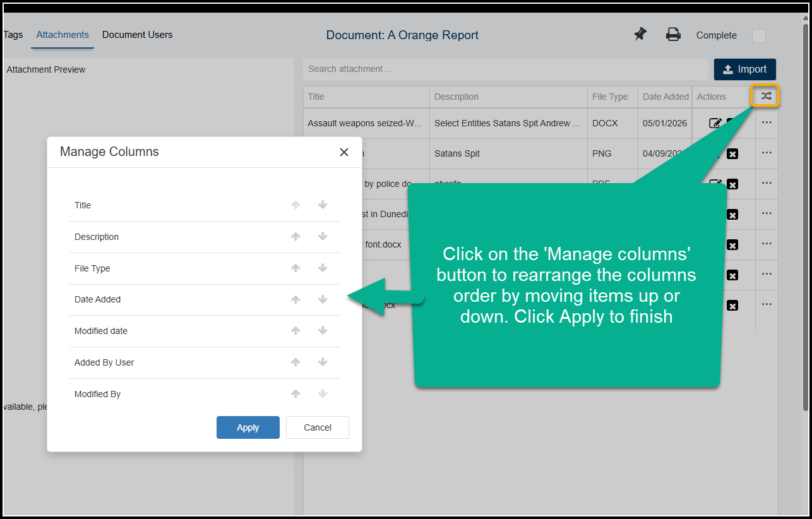Move Date Added column up

(296, 299)
